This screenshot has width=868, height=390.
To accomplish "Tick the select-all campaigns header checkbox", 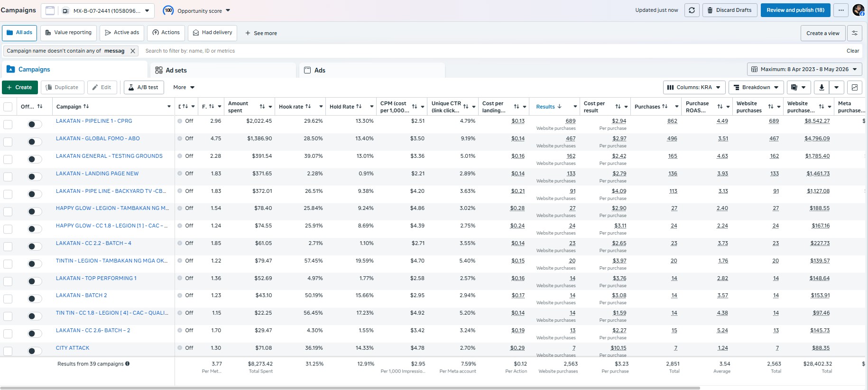I will click(x=8, y=107).
